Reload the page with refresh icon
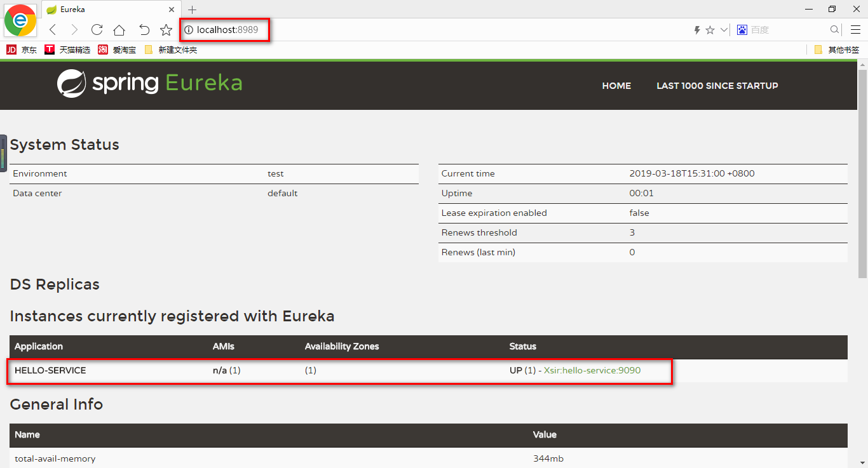The width and height of the screenshot is (868, 468). [x=97, y=30]
